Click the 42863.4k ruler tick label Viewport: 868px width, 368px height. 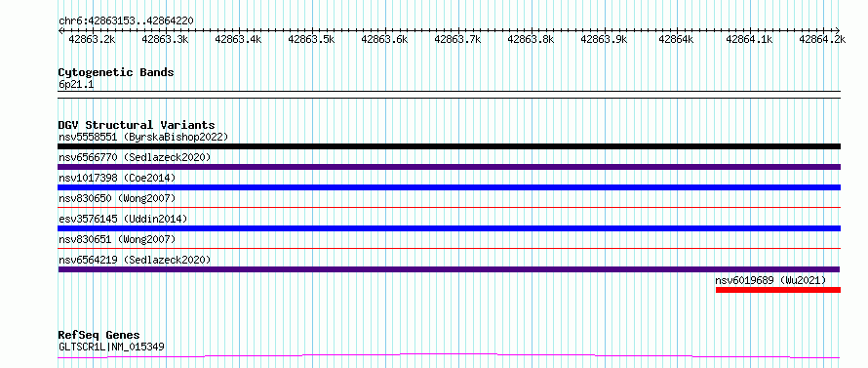pyautogui.click(x=238, y=39)
